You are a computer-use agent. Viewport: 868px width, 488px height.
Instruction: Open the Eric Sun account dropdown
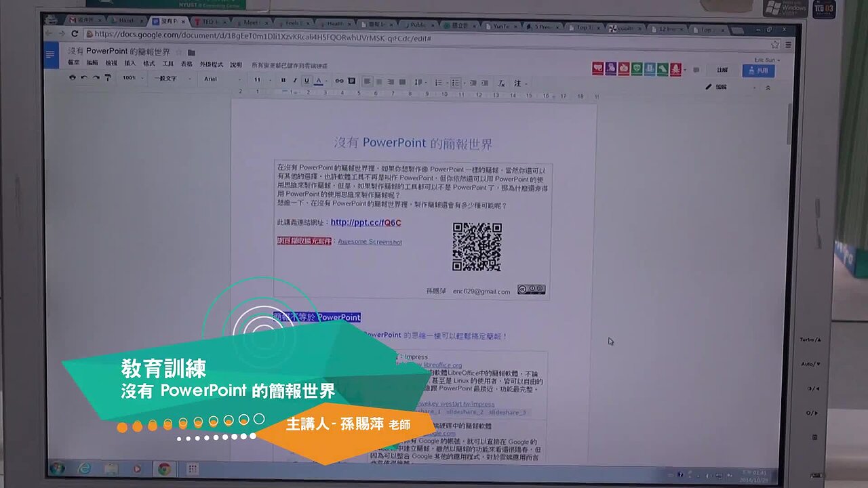point(768,60)
